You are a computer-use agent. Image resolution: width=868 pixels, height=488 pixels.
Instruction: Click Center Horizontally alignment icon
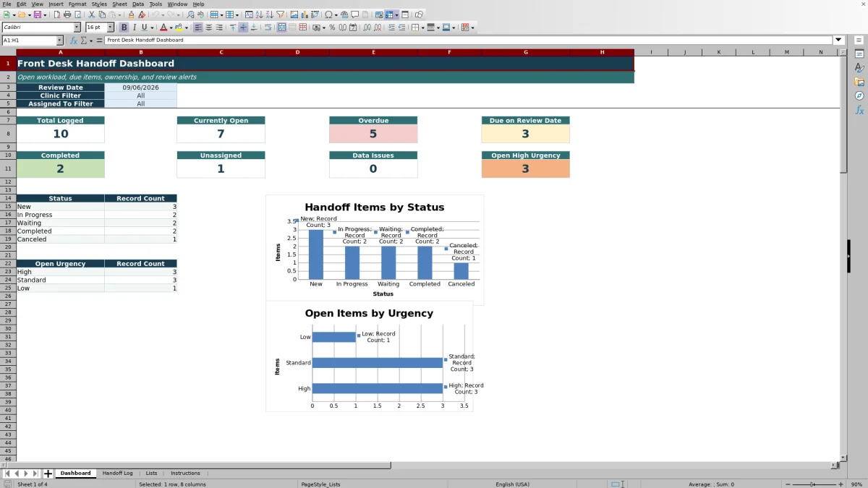point(209,27)
